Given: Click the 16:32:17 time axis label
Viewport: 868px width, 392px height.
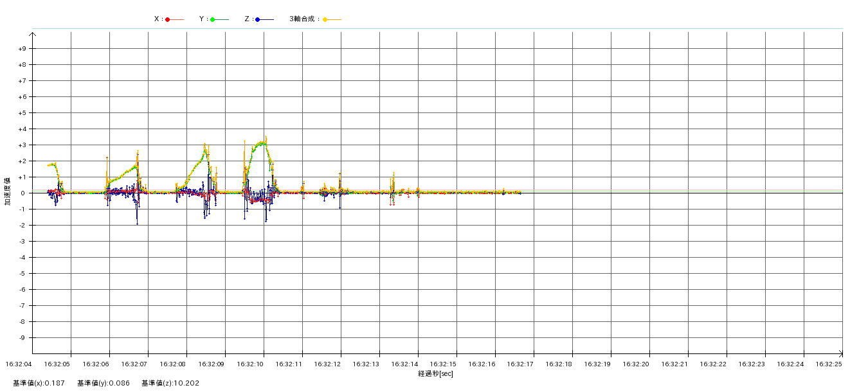Looking at the screenshot, I should tap(520, 364).
